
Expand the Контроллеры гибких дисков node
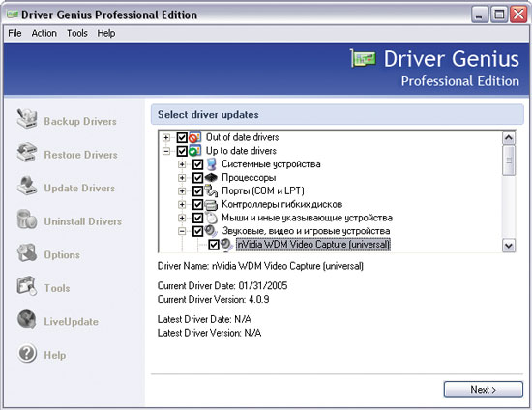[x=182, y=204]
